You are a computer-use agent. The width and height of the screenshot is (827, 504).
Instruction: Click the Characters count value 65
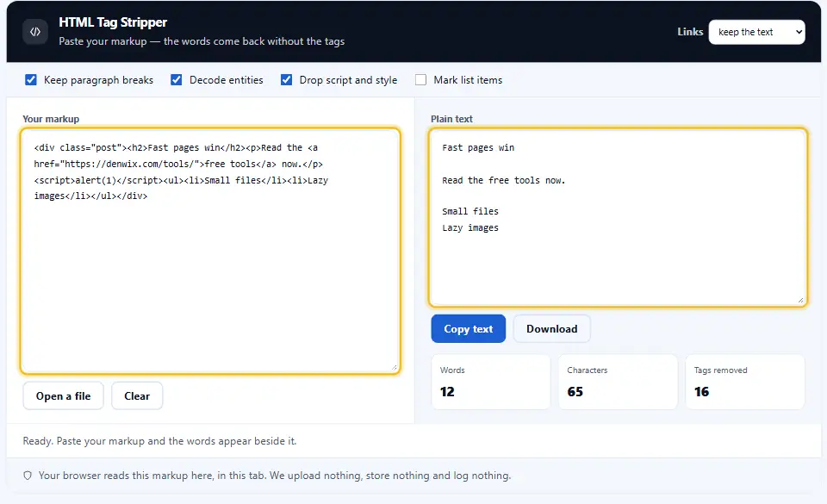575,392
